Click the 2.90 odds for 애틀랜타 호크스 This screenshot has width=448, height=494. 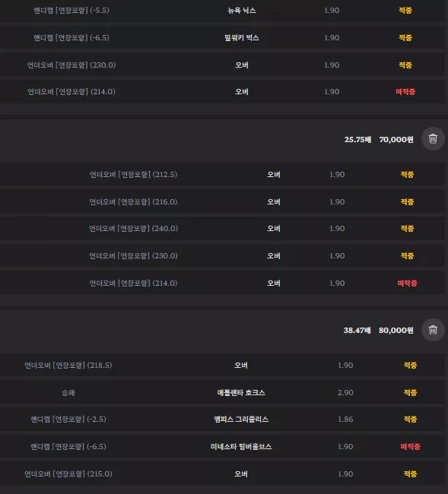345,393
